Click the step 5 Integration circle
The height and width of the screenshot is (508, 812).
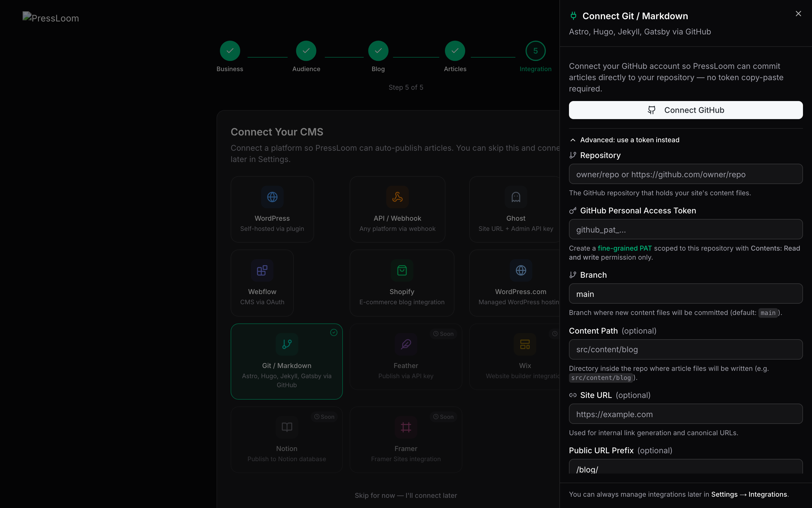[535, 51]
